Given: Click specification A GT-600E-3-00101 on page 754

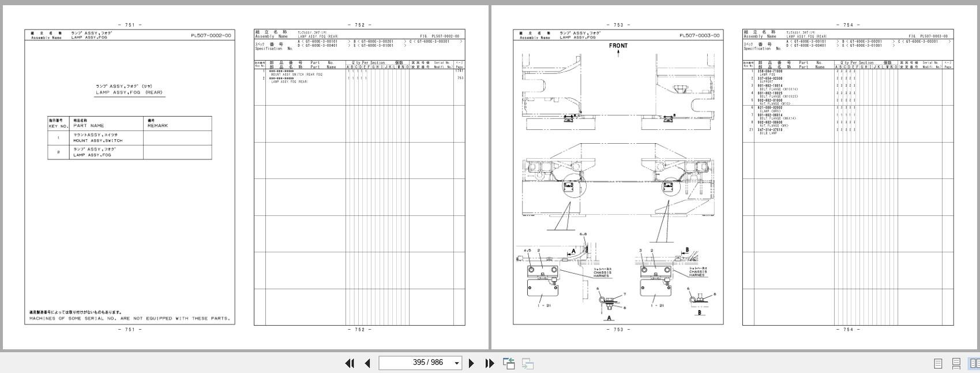Looking at the screenshot, I should pos(808,42).
